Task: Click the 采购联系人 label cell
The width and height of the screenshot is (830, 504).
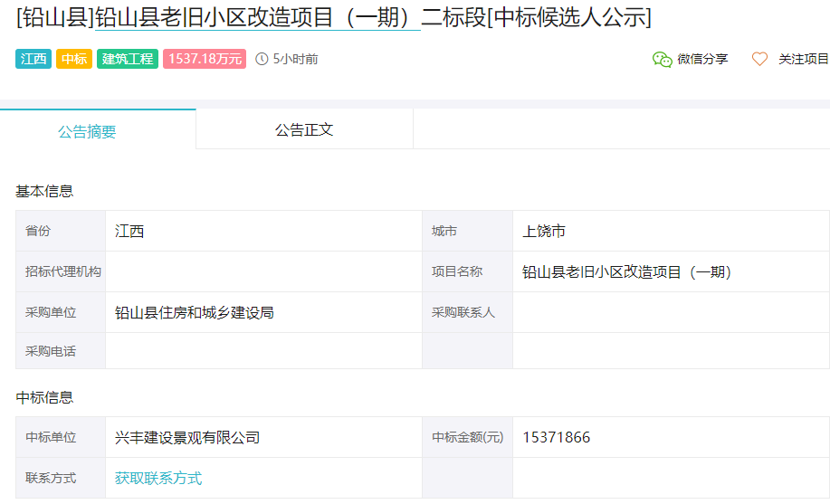Action: (467, 312)
